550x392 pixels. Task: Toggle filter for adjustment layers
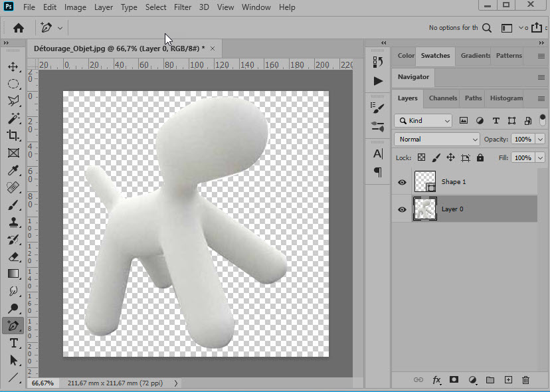click(480, 121)
